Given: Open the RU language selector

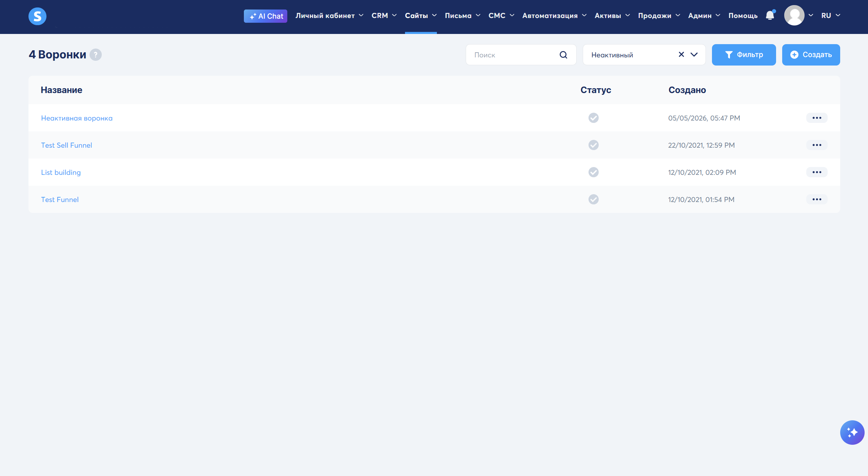Looking at the screenshot, I should click(x=831, y=16).
